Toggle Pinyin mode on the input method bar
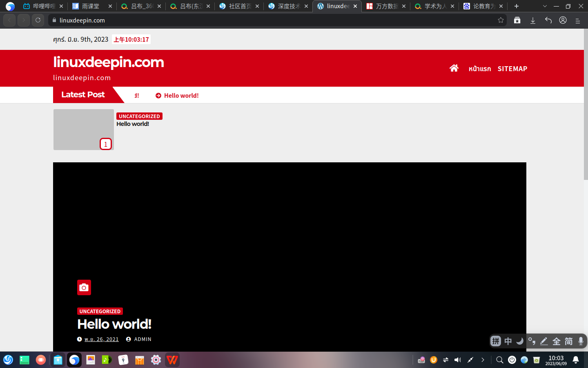588x368 pixels. (x=496, y=341)
